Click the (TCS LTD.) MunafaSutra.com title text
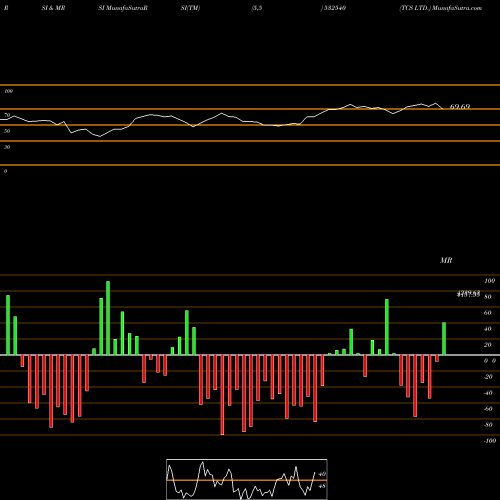The width and height of the screenshot is (500, 500). 441,8
